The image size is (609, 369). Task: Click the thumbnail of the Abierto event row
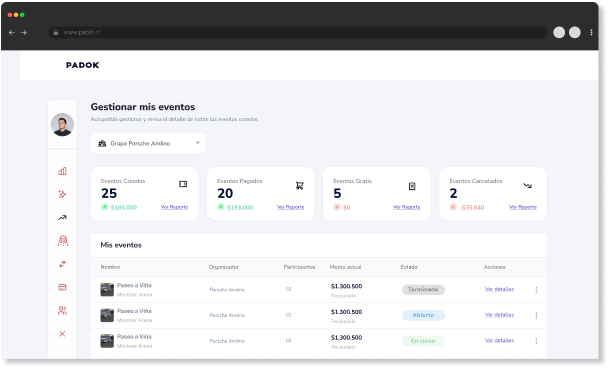tap(107, 315)
